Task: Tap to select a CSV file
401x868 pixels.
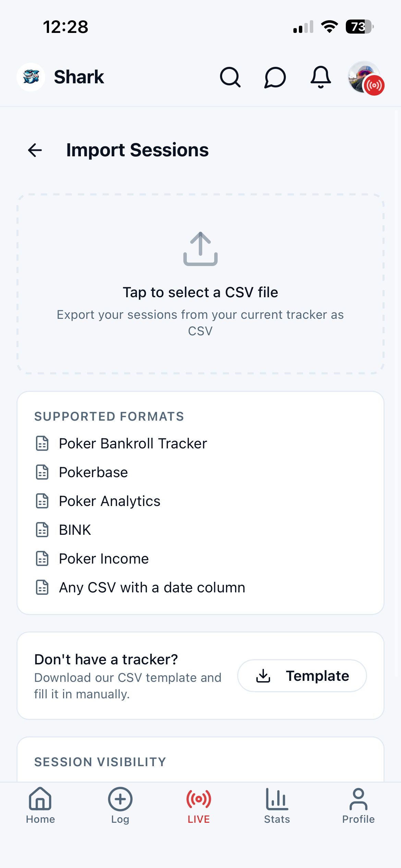Action: 200,292
